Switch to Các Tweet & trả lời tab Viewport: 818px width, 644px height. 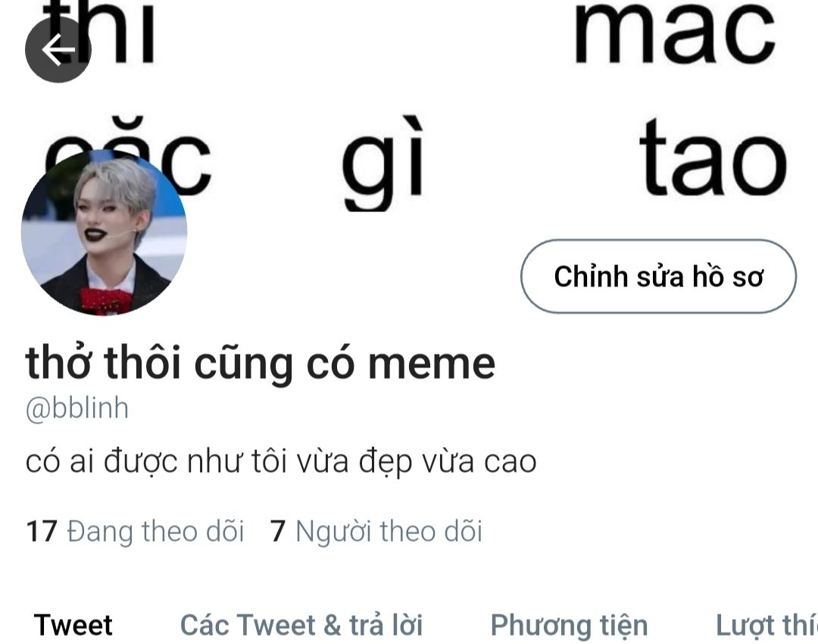click(301, 625)
